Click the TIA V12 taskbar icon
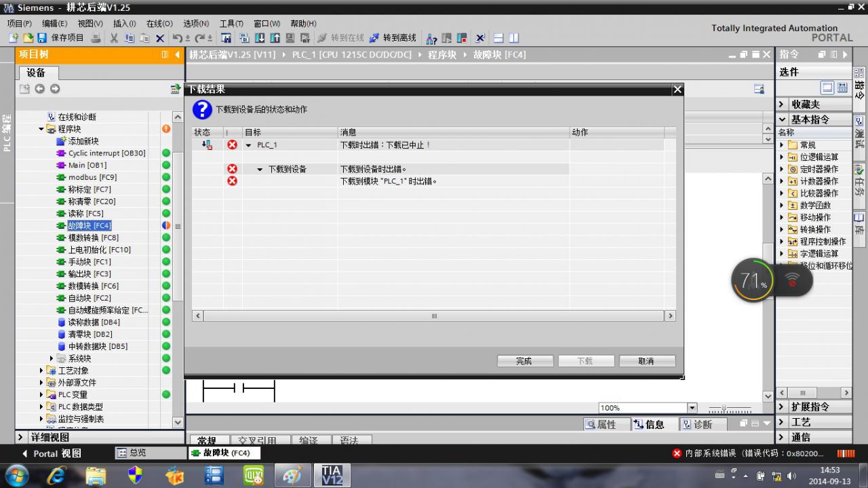The height and width of the screenshot is (488, 868). pos(332,474)
